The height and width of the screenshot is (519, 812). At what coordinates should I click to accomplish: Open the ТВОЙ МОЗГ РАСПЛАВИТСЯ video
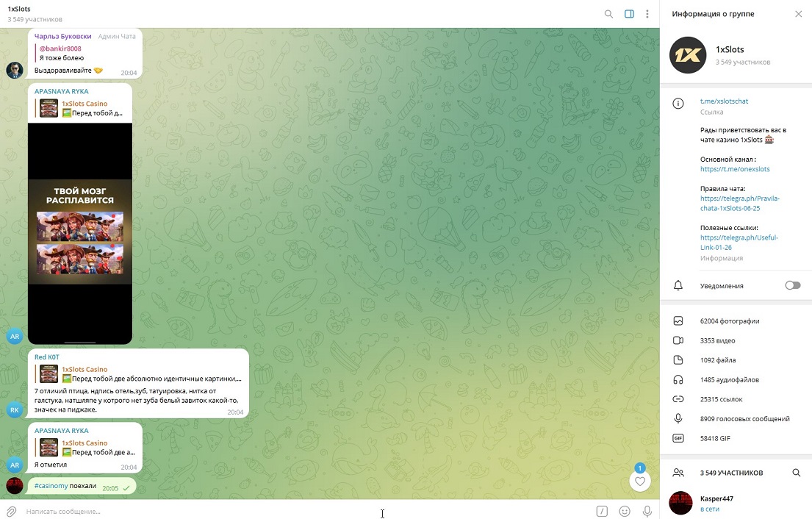80,234
